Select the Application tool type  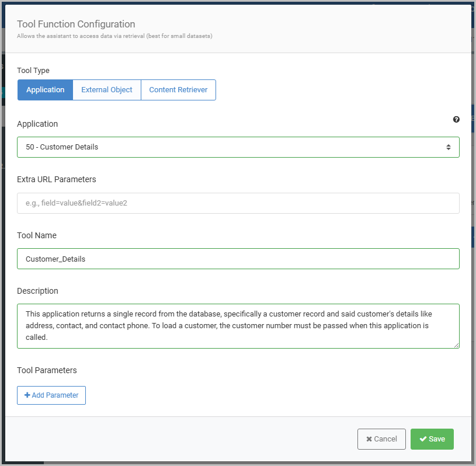pos(45,90)
